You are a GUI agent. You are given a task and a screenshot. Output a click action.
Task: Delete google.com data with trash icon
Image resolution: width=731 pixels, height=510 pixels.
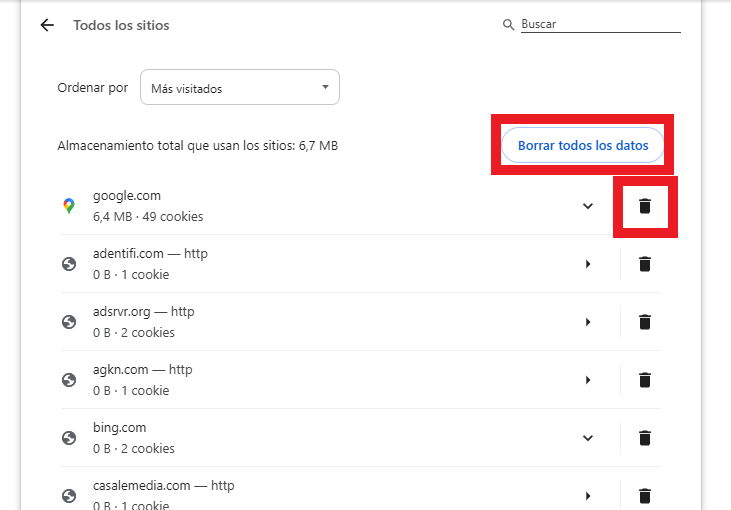pyautogui.click(x=645, y=206)
